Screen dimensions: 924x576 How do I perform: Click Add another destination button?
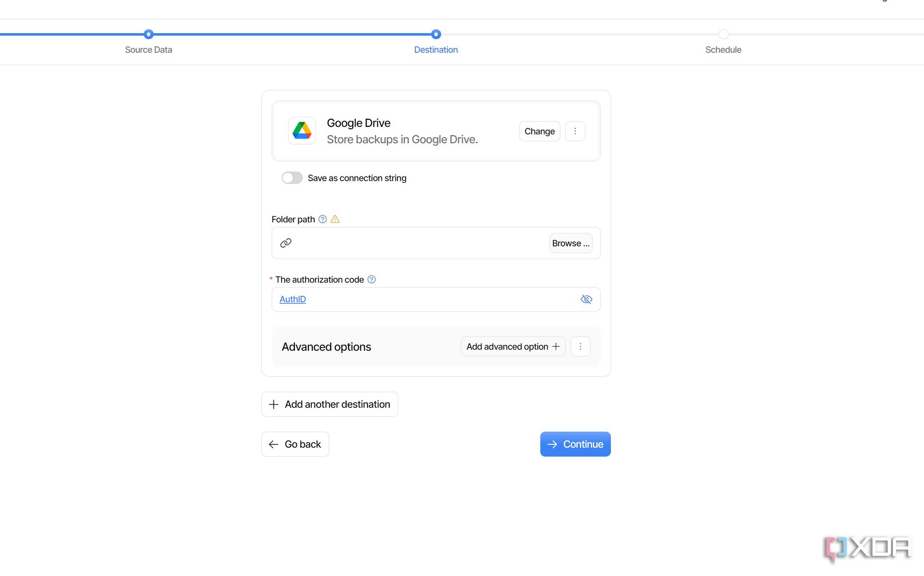tap(330, 404)
